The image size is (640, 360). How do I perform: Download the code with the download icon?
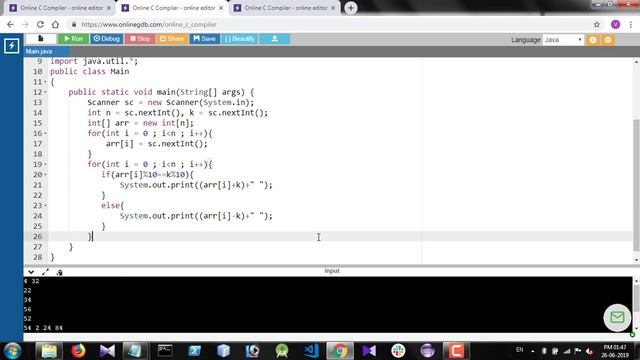(x=275, y=39)
